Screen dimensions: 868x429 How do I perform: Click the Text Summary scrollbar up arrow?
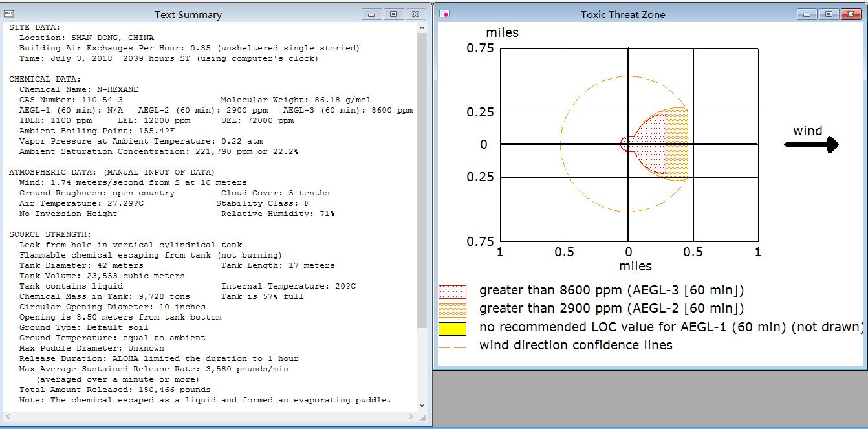422,28
